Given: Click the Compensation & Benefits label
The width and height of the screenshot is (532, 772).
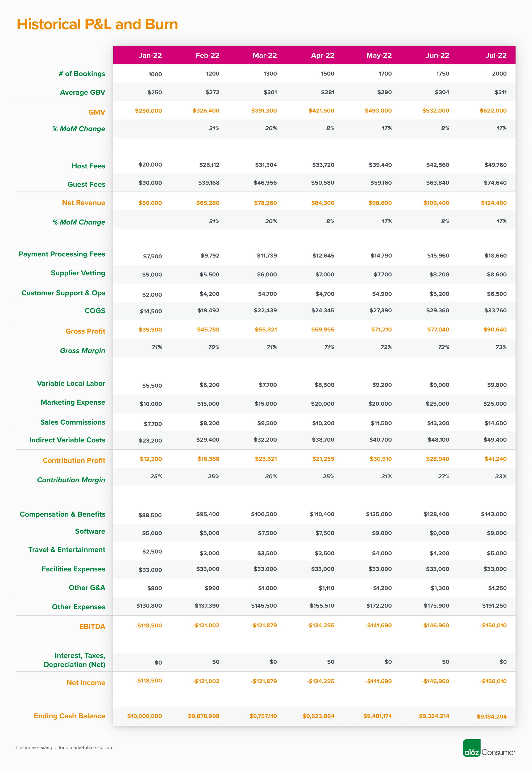Looking at the screenshot, I should [x=63, y=514].
